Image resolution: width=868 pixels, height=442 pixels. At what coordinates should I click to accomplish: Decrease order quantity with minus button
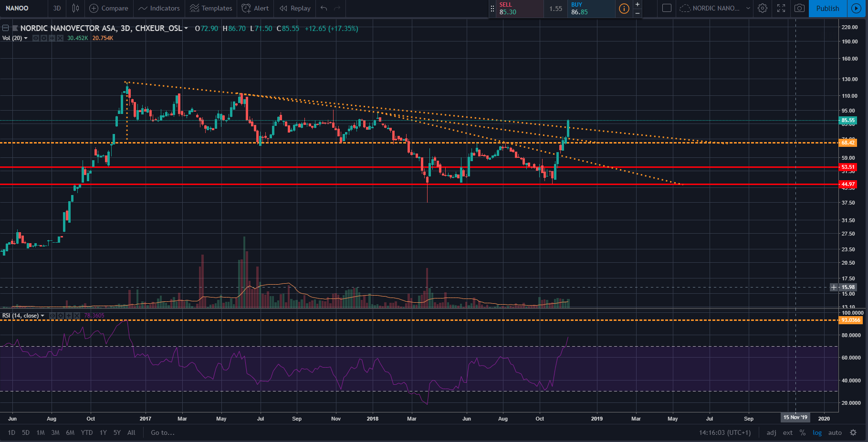click(638, 13)
